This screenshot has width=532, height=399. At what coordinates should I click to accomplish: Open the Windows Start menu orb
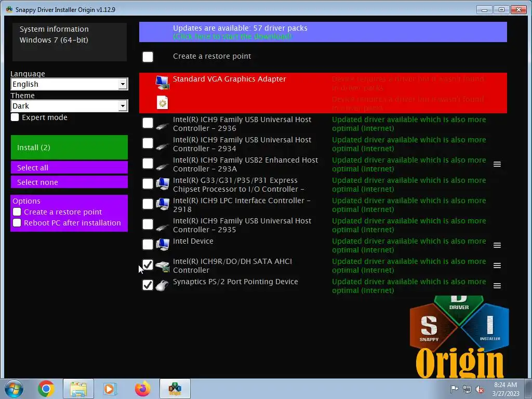14,389
